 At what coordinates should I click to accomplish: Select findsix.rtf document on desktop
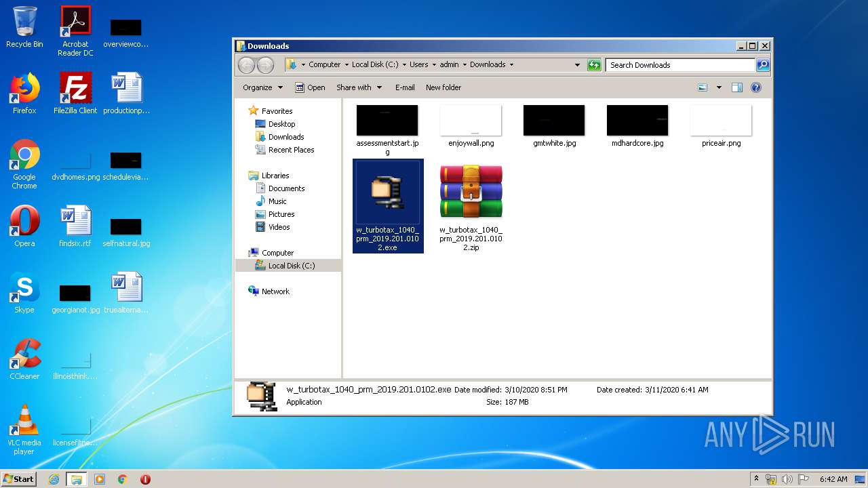(x=75, y=226)
